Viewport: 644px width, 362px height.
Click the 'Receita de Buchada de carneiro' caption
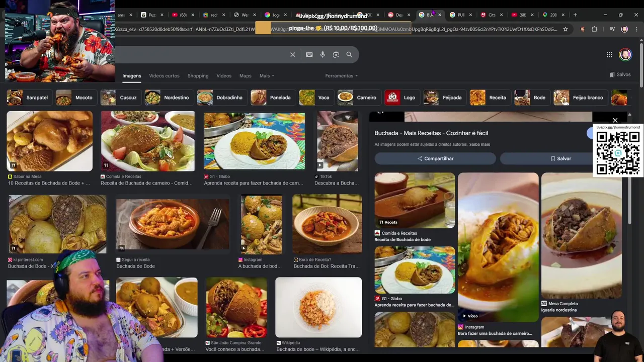pos(146,183)
